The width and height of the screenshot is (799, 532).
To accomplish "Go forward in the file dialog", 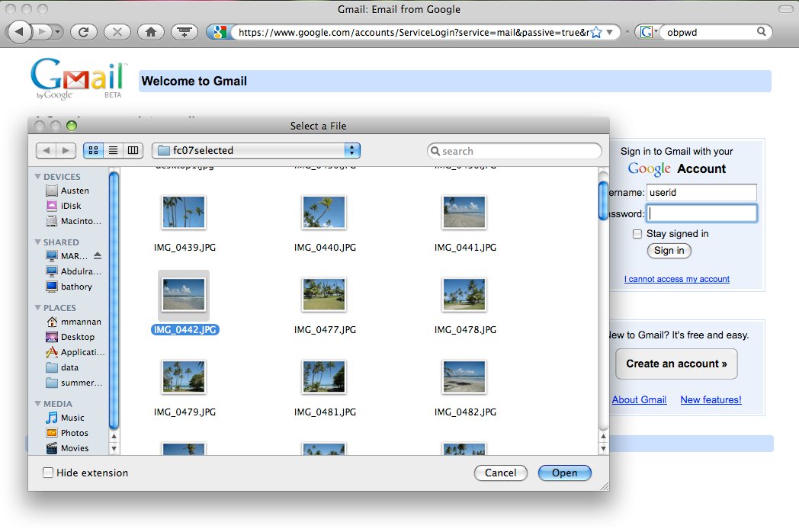I will [66, 150].
